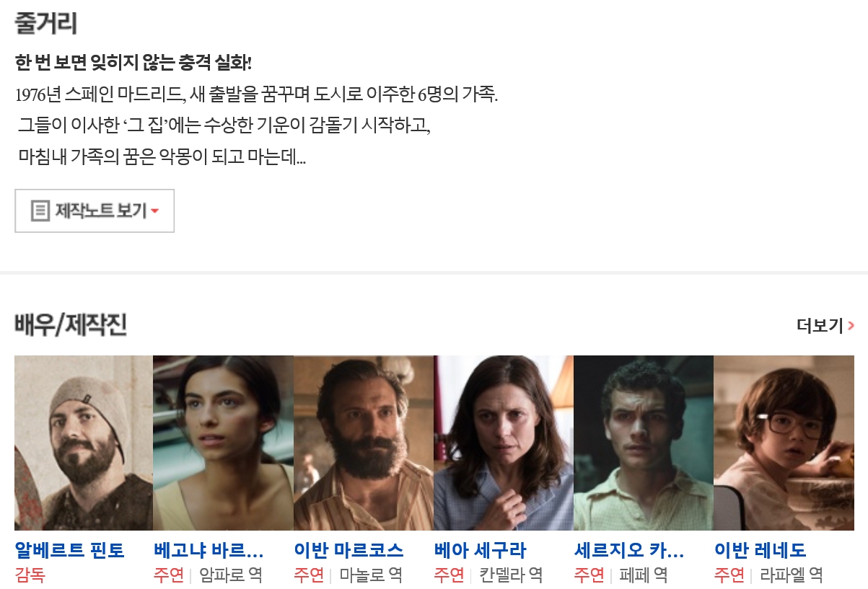Screen dimensions: 868x589
Task: Click the 세르지오 카... name link
Action: click(629, 551)
